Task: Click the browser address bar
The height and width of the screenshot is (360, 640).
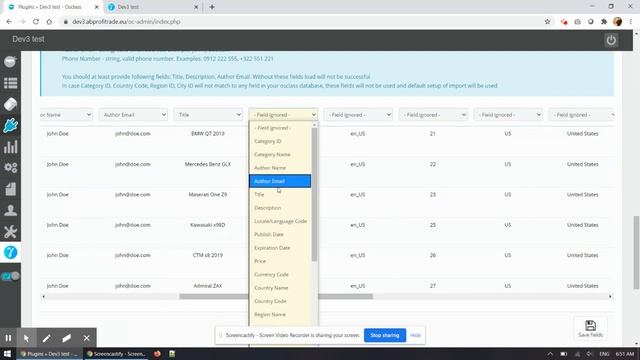Action: [x=302, y=22]
